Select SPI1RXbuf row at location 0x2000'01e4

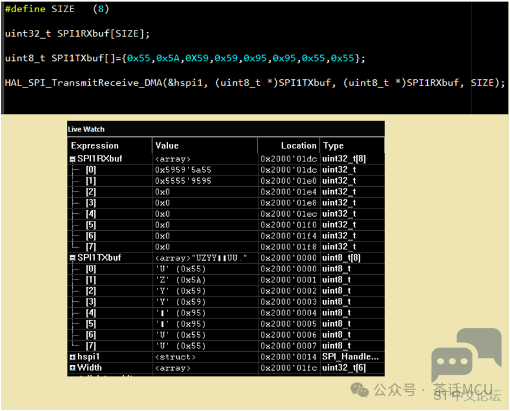(226, 192)
